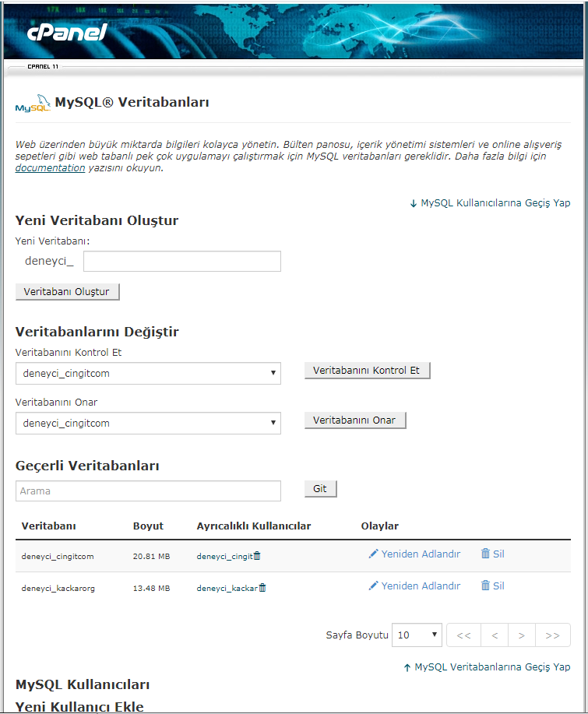Viewport: 588px width, 714px height.
Task: Click the deneyci_cingit user name
Action: pyautogui.click(x=224, y=557)
